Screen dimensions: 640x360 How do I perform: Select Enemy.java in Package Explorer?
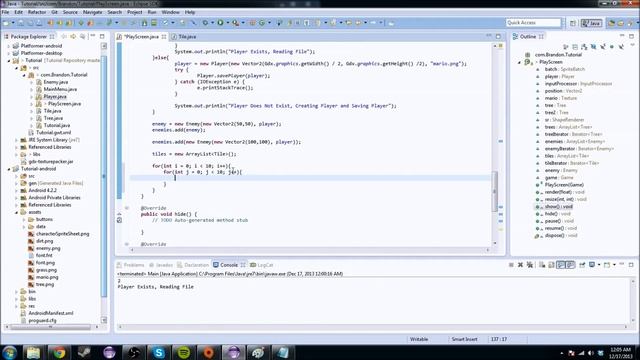(56, 82)
